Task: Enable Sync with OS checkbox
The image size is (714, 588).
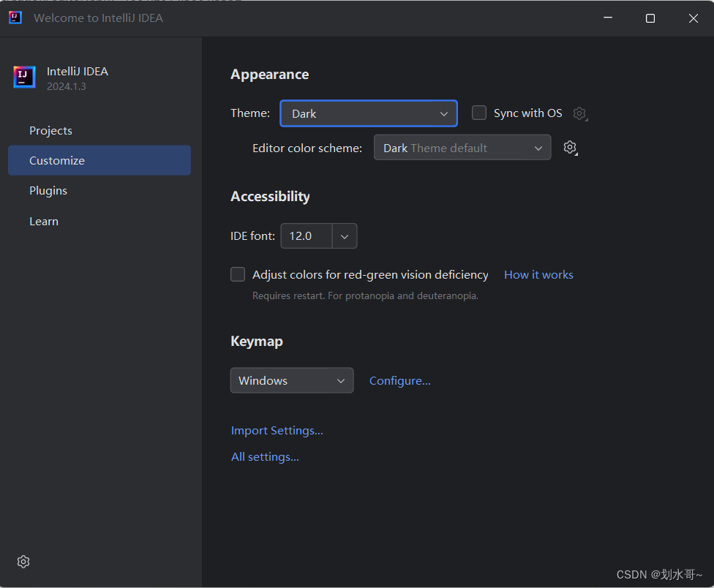Action: pos(479,113)
